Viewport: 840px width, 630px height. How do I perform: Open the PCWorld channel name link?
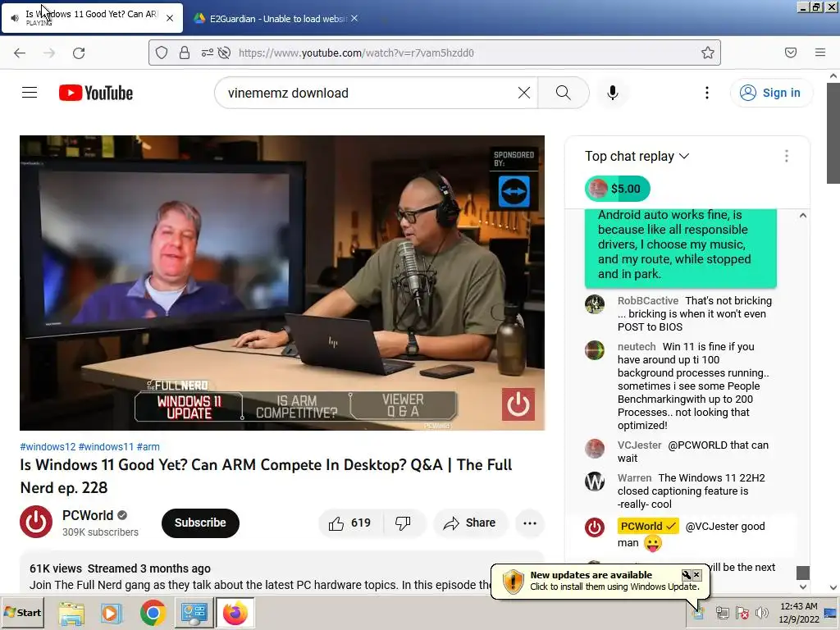(88, 515)
